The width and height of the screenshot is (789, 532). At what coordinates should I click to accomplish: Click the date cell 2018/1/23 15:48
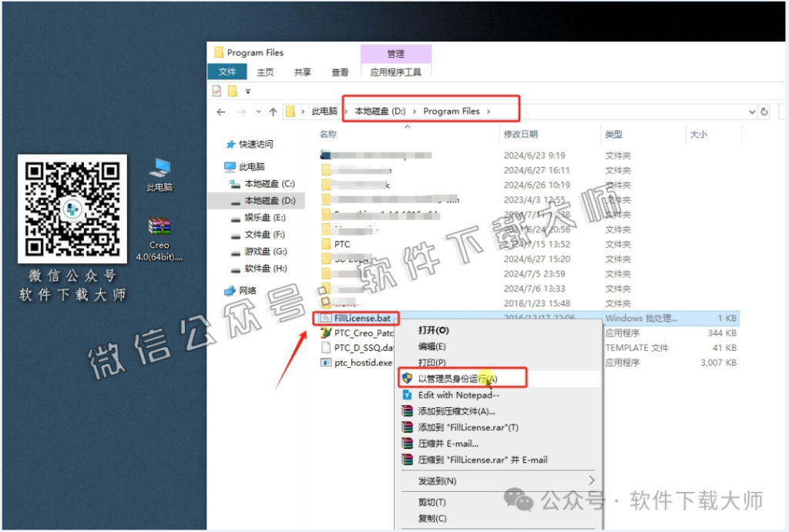[537, 303]
